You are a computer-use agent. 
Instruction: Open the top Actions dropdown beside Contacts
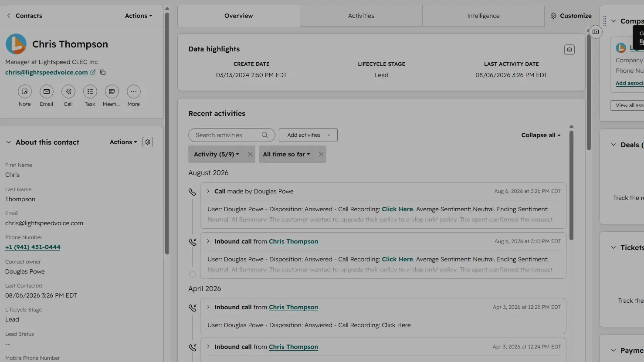139,16
